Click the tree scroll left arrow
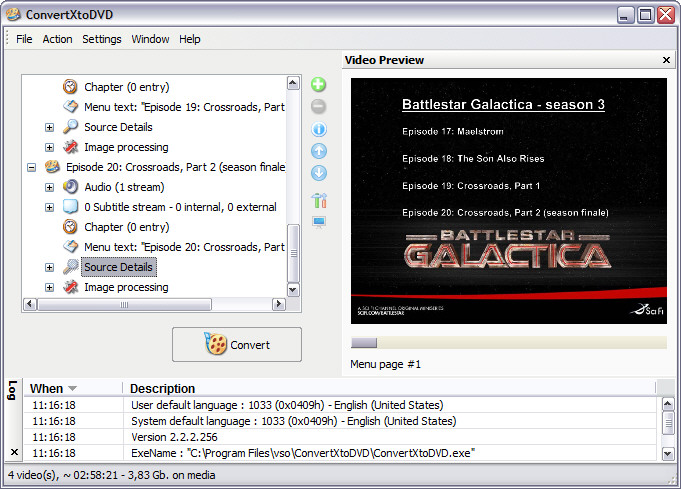 click(30, 304)
